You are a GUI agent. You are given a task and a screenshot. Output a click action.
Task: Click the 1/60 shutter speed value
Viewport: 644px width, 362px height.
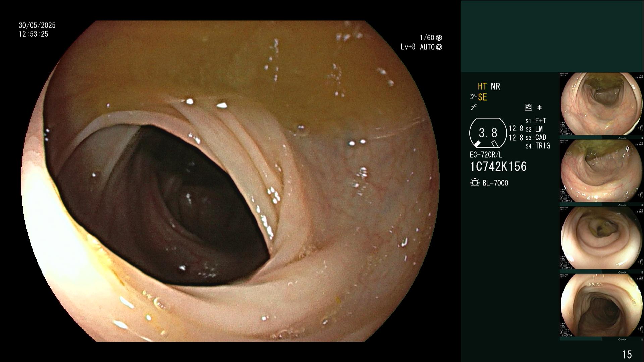[x=427, y=38]
